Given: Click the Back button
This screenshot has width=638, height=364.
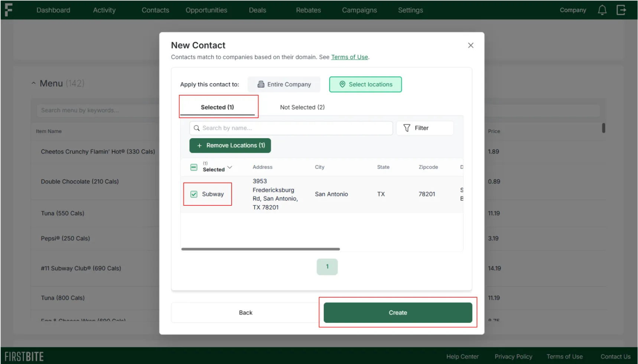Looking at the screenshot, I should (245, 313).
